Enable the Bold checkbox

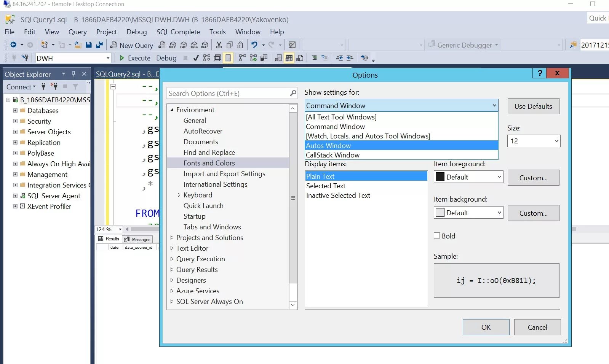[x=437, y=235]
